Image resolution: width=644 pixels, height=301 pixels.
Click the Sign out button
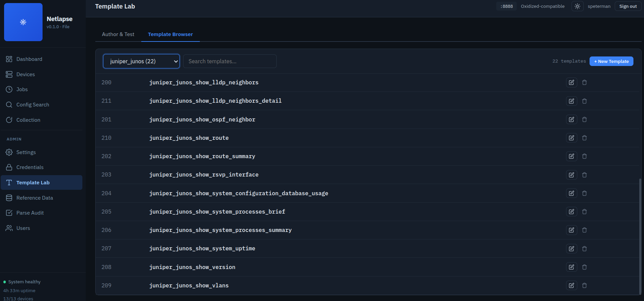click(x=628, y=6)
